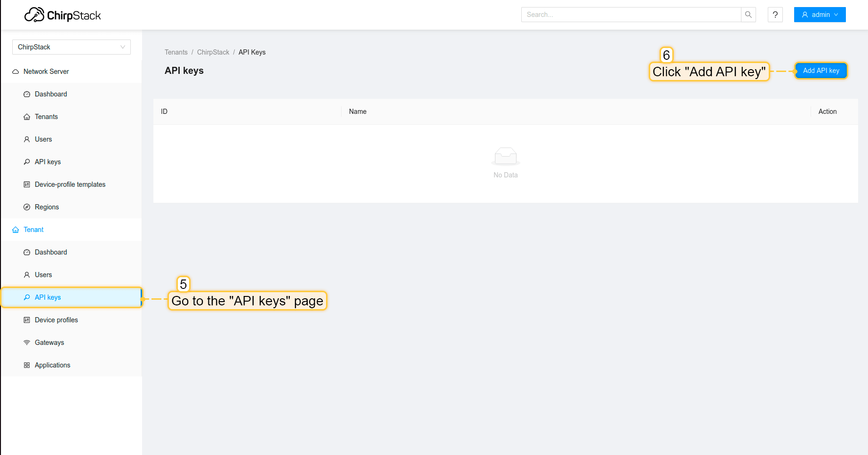Open the Tenant Dashboard page
Viewport: 868px width, 455px height.
(51, 252)
